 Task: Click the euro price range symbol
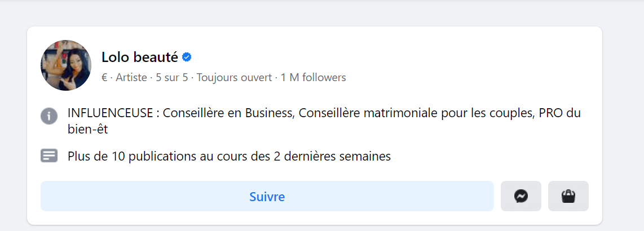[x=104, y=77]
